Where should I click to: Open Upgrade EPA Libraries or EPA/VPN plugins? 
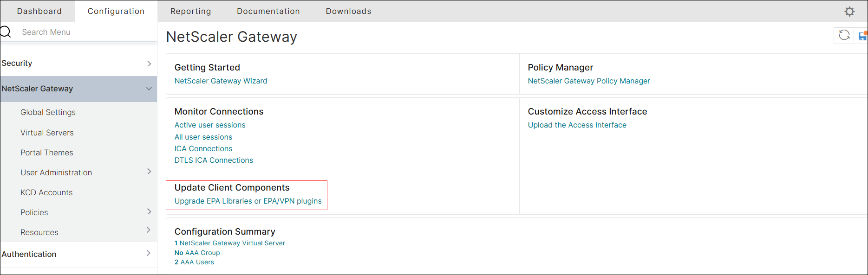[248, 201]
